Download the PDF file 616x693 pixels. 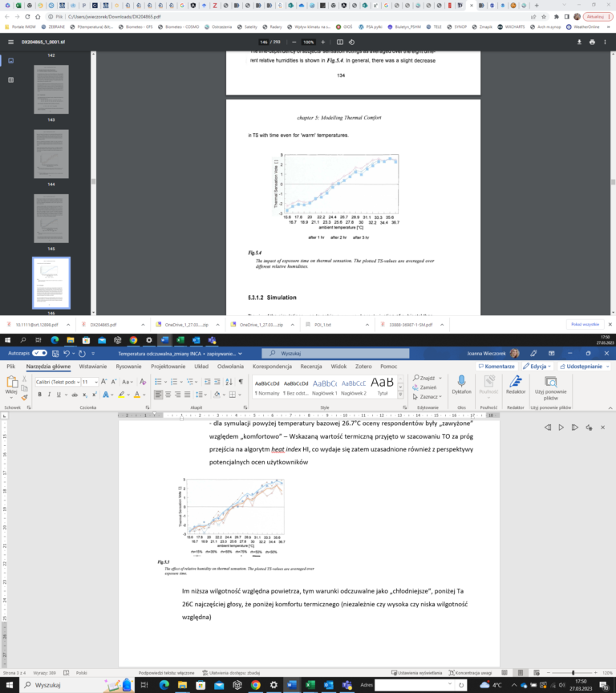[x=579, y=42]
